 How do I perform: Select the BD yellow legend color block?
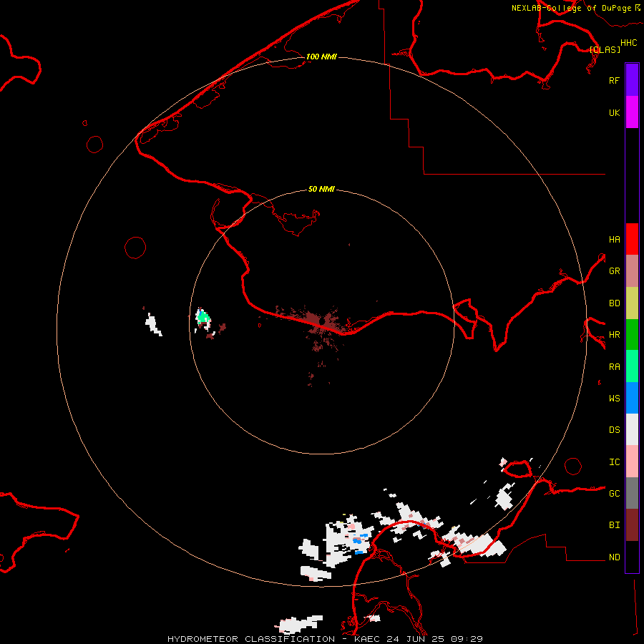coord(632,303)
